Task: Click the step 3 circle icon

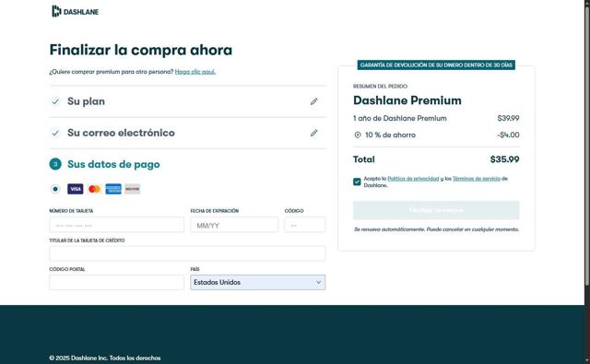Action: pos(55,164)
